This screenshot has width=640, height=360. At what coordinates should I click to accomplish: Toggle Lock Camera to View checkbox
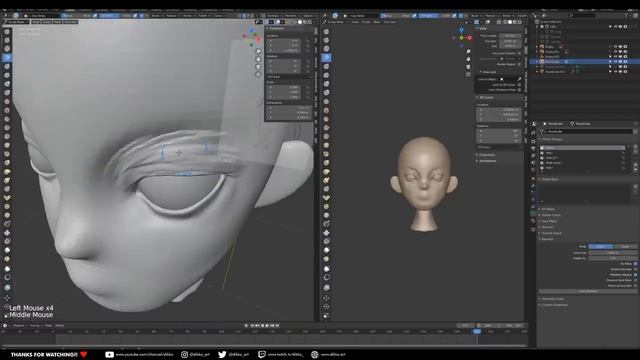[519, 90]
